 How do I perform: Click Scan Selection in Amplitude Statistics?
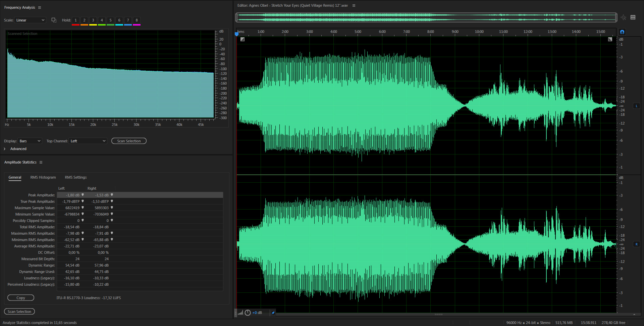19,312
